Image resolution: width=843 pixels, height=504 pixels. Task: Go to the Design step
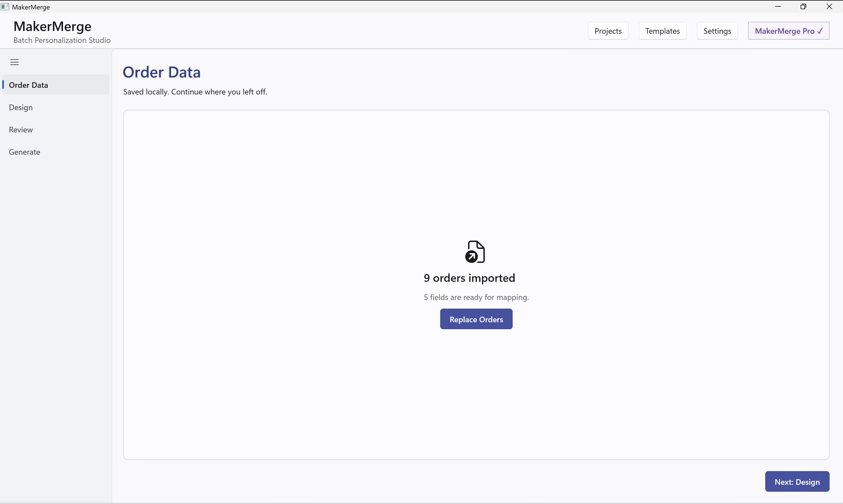click(x=56, y=107)
